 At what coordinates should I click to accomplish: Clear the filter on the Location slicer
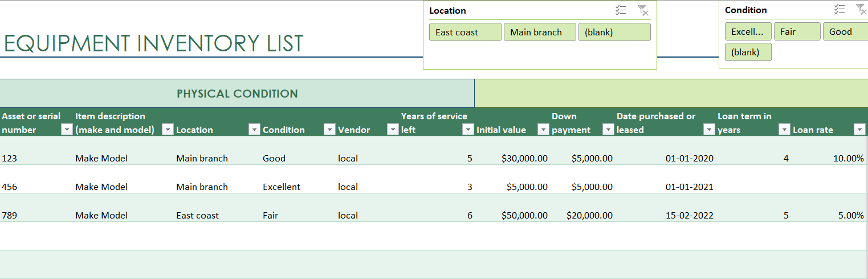(642, 10)
